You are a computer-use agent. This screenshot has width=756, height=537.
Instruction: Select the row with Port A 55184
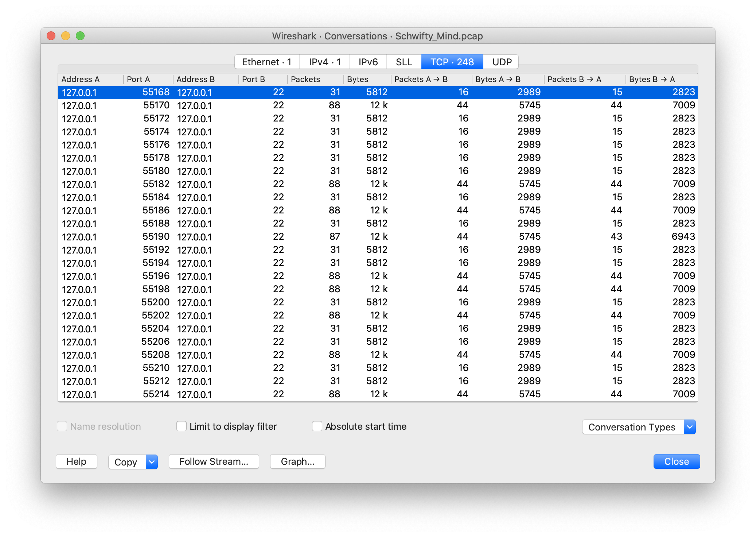(x=378, y=197)
